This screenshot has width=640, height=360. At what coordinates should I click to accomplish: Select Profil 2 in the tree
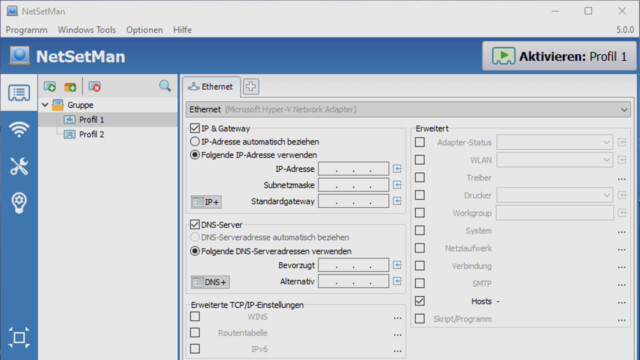(x=91, y=134)
